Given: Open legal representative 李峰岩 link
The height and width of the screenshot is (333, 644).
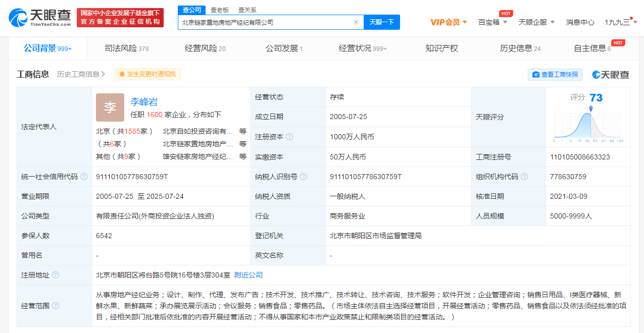Looking at the screenshot, I should tap(144, 101).
